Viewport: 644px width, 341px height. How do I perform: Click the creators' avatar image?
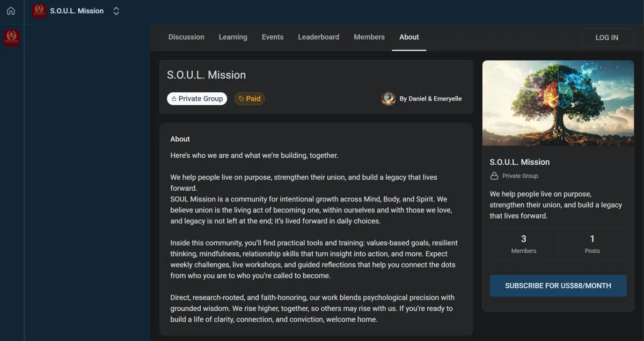[389, 99]
